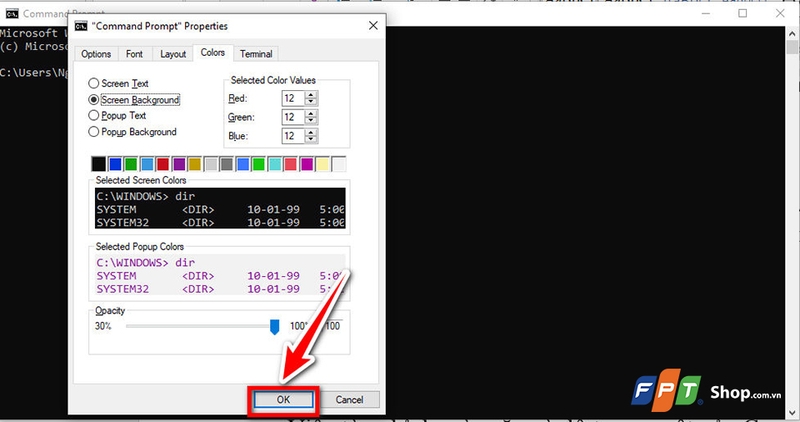Open the Layout tab
The height and width of the screenshot is (422, 800).
pyautogui.click(x=173, y=54)
